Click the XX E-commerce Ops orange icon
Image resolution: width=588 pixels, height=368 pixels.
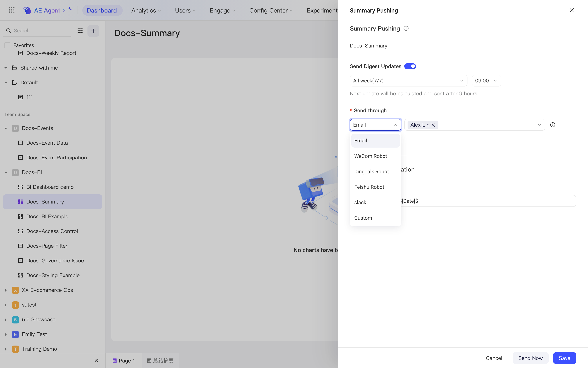tap(15, 290)
